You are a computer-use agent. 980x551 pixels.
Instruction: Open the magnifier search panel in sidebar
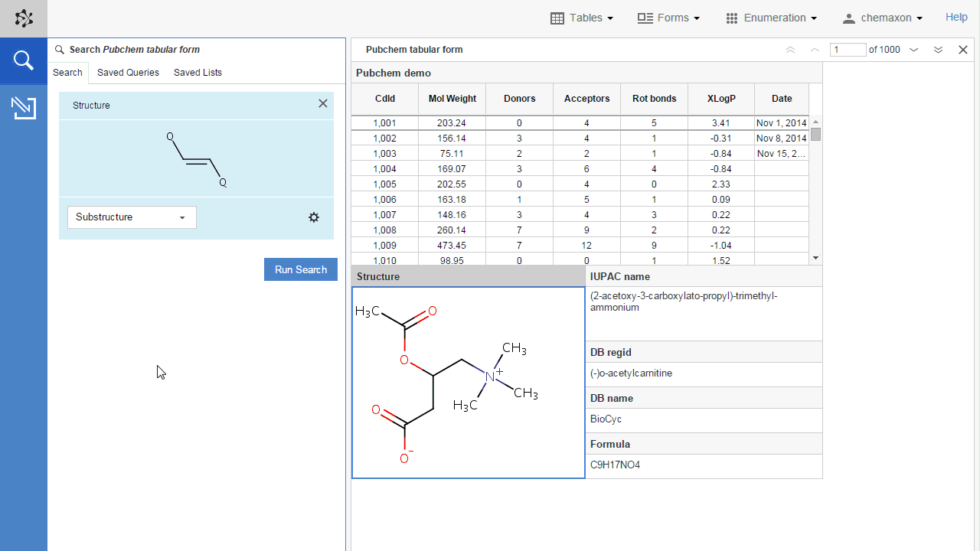[x=24, y=60]
